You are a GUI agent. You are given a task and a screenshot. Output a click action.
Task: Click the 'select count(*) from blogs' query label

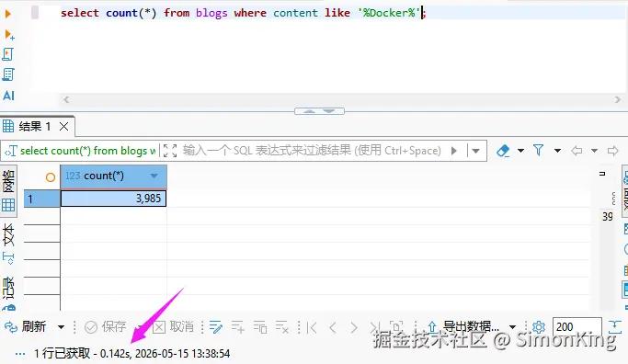click(x=87, y=151)
